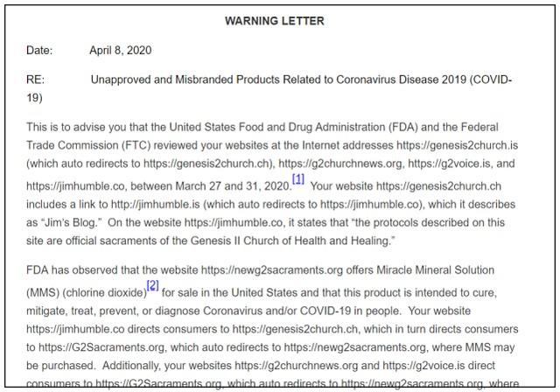Click the Date: label

[x=39, y=50]
